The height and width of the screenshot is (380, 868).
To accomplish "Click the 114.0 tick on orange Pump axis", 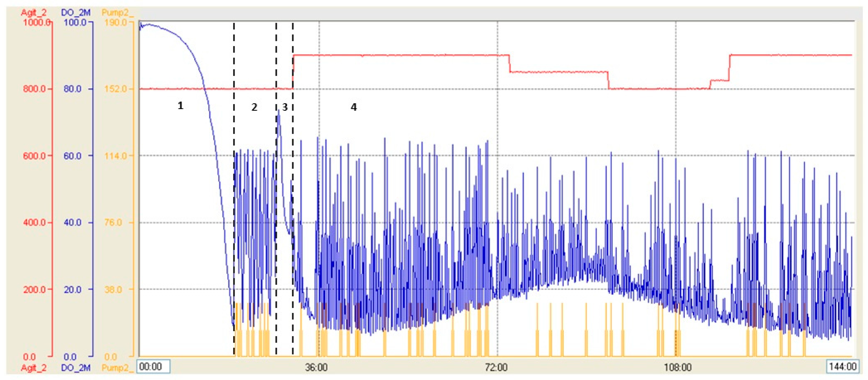I will [x=115, y=156].
